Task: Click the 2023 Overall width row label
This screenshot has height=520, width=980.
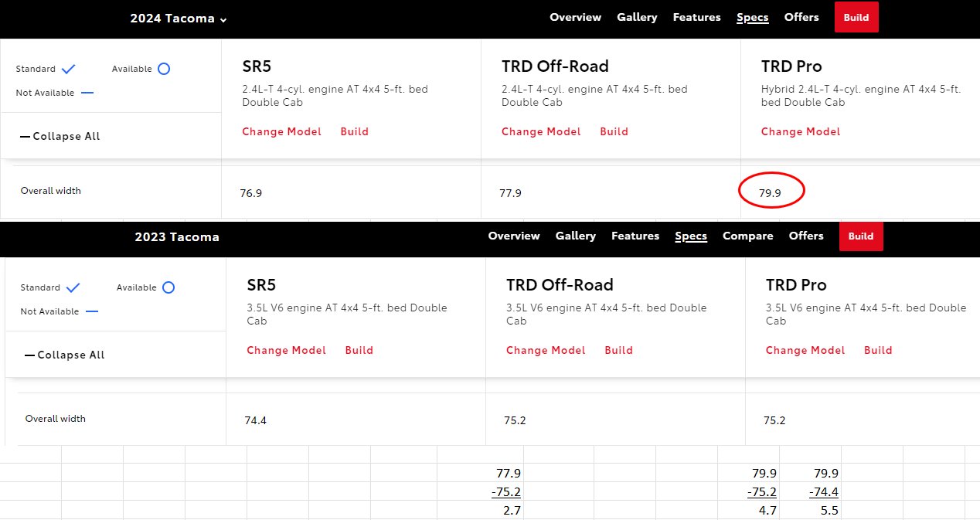Action: point(56,419)
